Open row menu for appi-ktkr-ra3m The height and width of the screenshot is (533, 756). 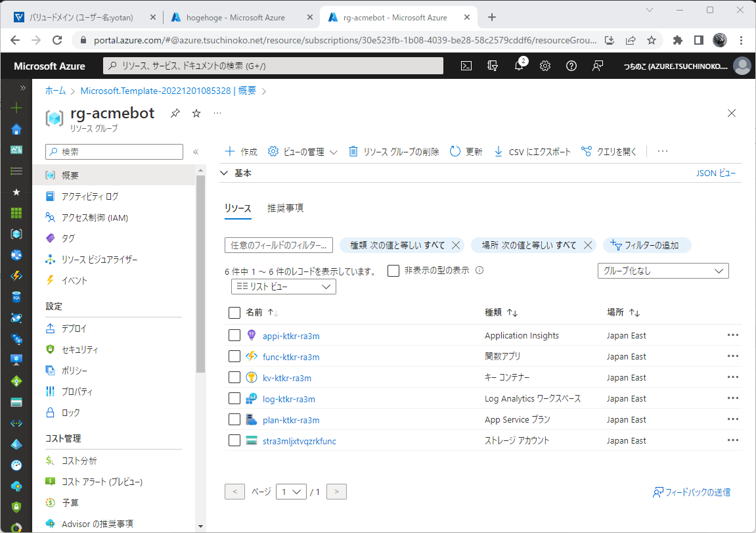click(733, 335)
